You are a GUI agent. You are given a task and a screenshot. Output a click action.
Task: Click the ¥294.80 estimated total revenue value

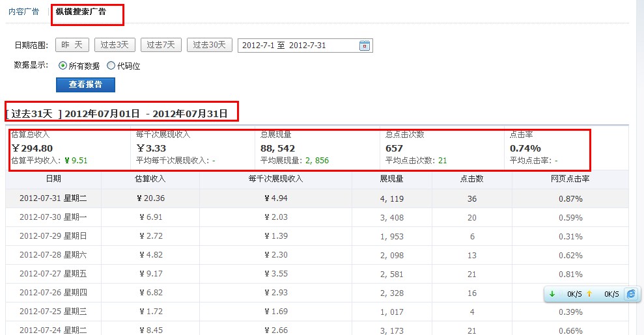pos(33,148)
